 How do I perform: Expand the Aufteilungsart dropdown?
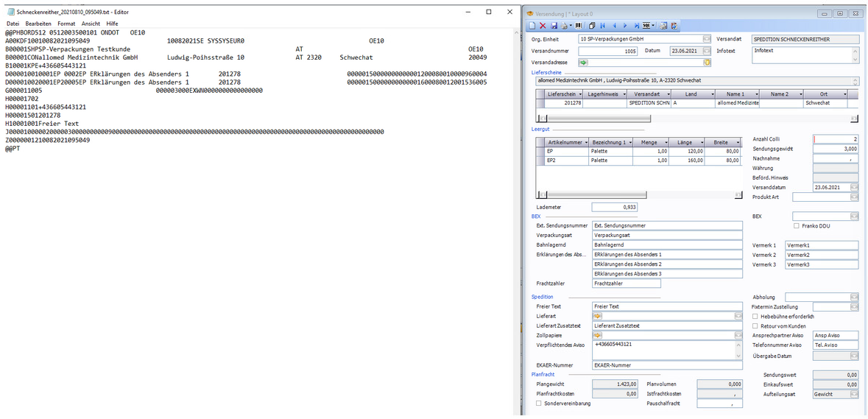tap(853, 394)
